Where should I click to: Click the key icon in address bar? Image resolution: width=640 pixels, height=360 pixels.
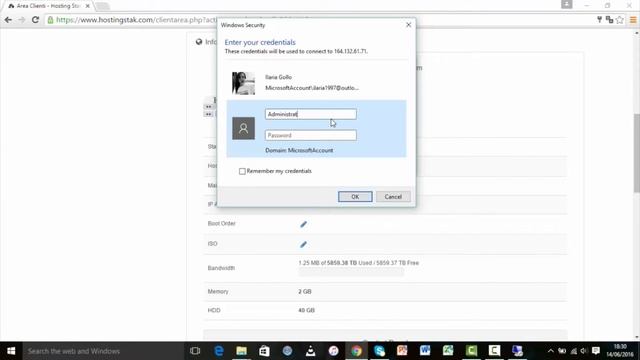pos(599,19)
